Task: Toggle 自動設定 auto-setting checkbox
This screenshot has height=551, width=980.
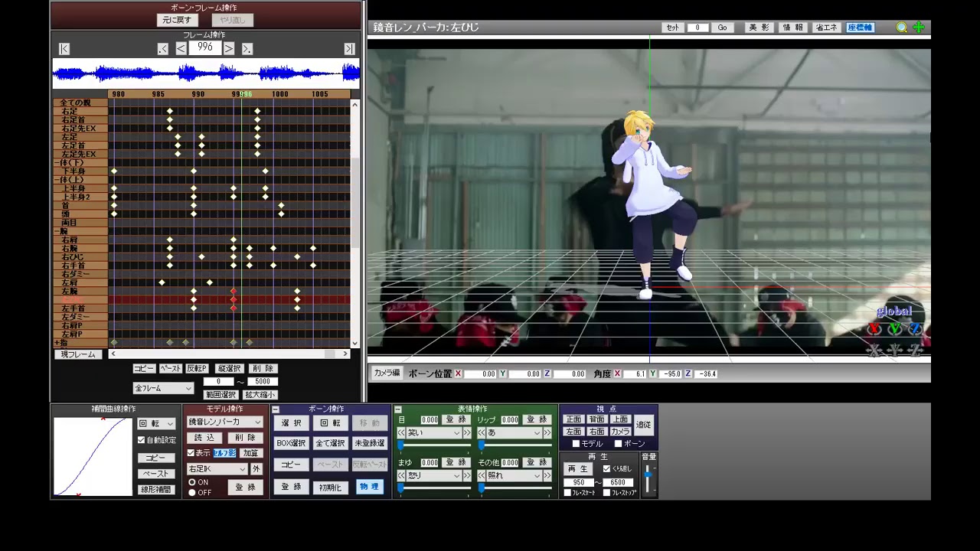Action: (141, 440)
